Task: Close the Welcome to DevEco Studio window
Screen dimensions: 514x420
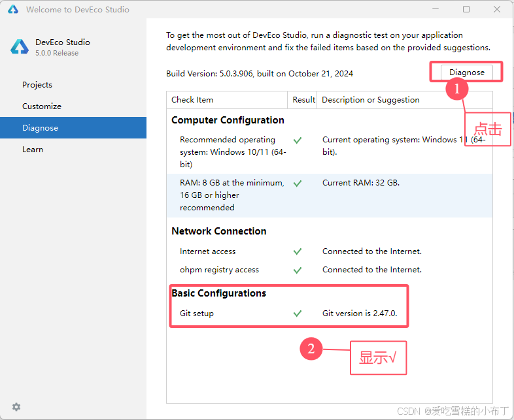Action: click(497, 9)
